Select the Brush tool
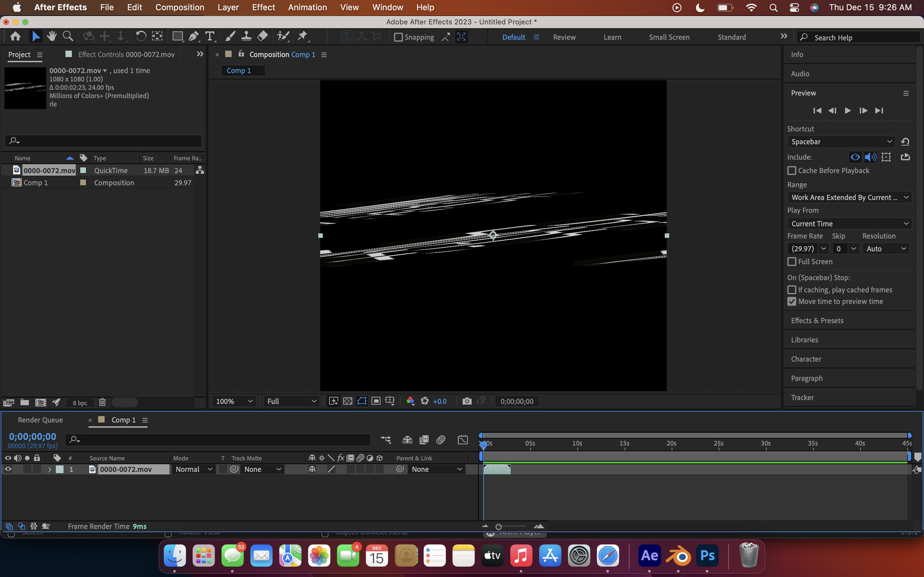The height and width of the screenshot is (577, 924). pos(230,36)
